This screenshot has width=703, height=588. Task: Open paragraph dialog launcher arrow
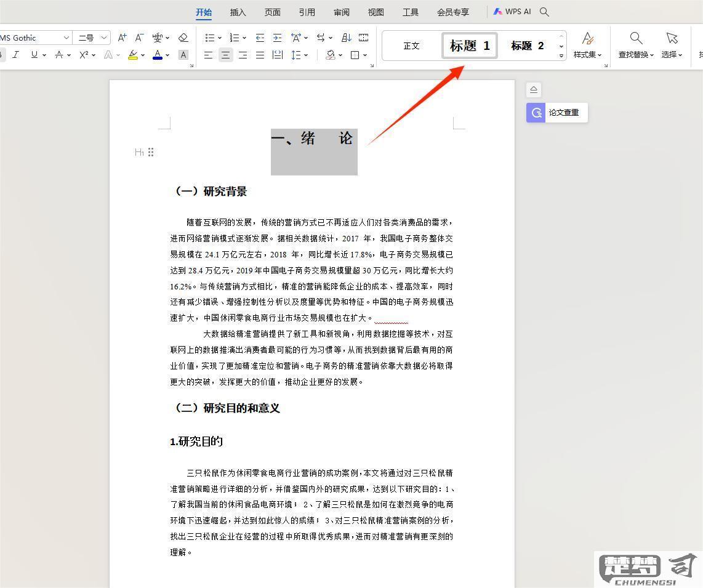[x=372, y=65]
